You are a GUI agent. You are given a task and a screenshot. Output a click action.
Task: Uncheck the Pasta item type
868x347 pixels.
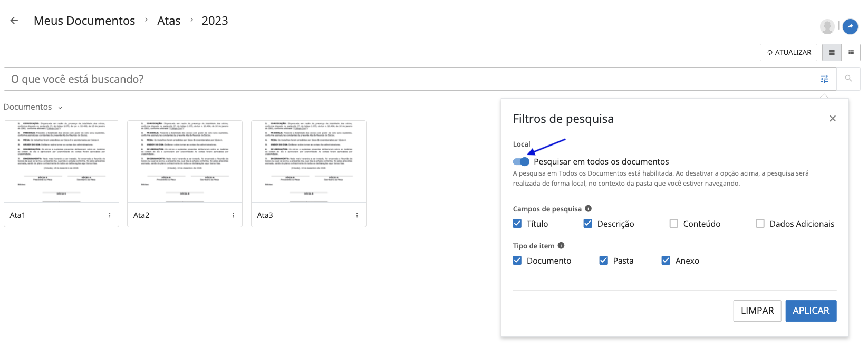click(604, 261)
